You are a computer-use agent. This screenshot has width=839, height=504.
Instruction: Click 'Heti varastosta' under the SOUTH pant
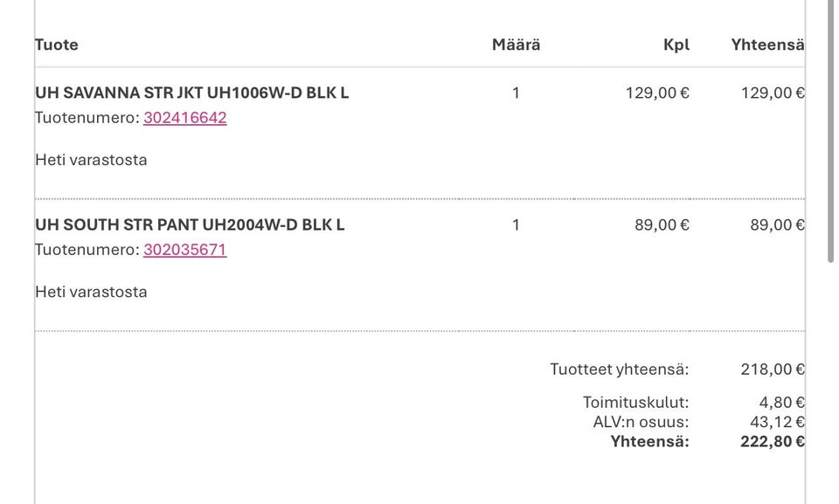tap(91, 292)
